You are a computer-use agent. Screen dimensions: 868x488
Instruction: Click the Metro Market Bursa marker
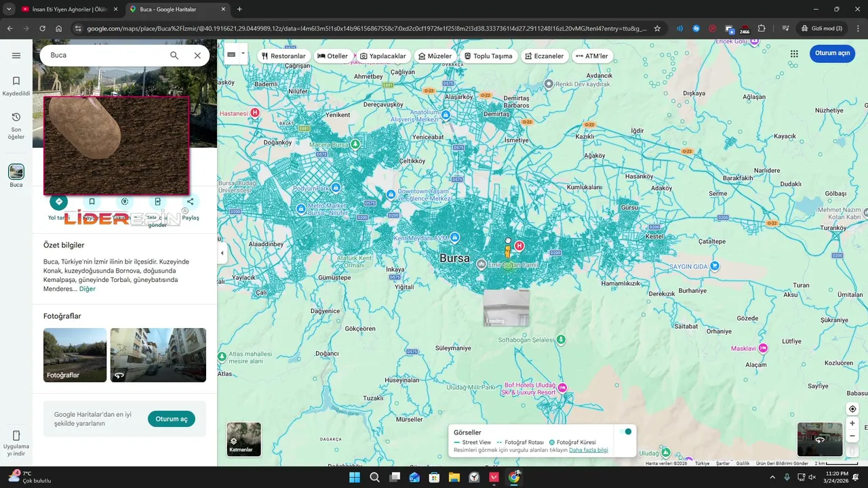(301, 208)
